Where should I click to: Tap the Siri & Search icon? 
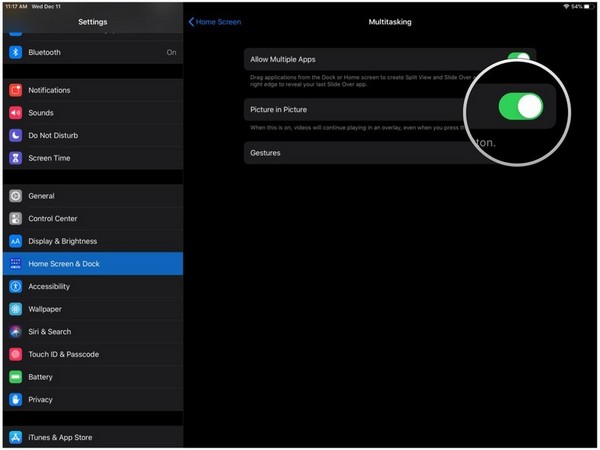16,331
